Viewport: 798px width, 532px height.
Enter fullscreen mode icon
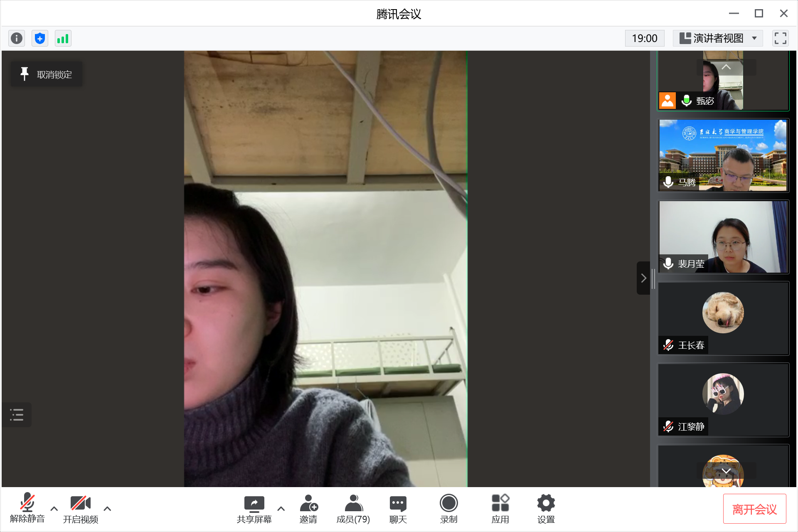[x=780, y=38]
